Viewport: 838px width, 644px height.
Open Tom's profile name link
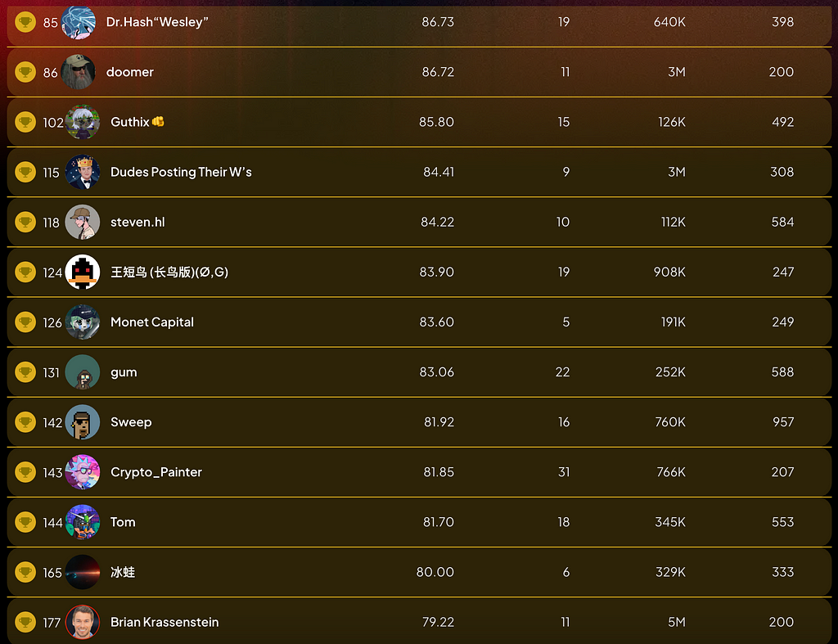click(123, 521)
